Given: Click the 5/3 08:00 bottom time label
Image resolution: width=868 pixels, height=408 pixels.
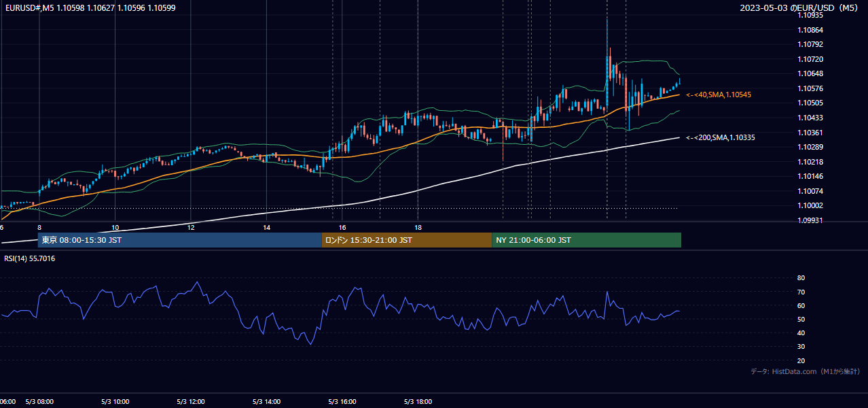Looking at the screenshot, I should click(39, 402).
